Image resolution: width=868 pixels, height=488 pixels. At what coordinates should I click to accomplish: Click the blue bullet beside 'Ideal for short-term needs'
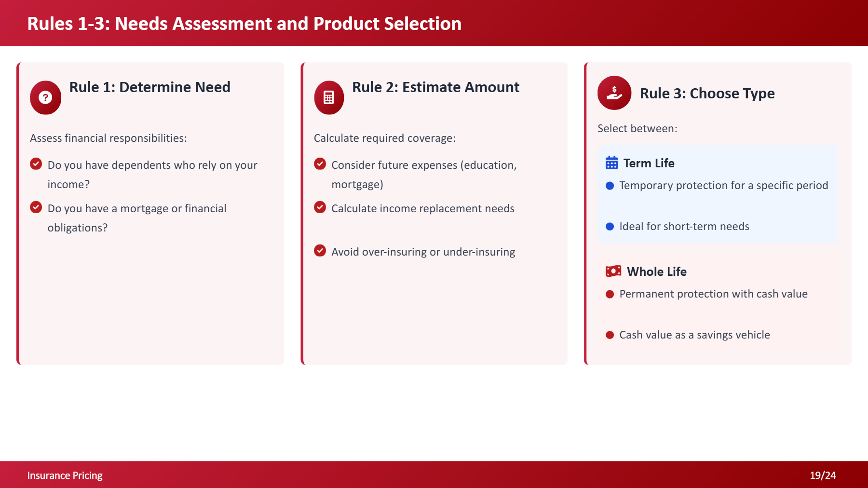point(610,227)
